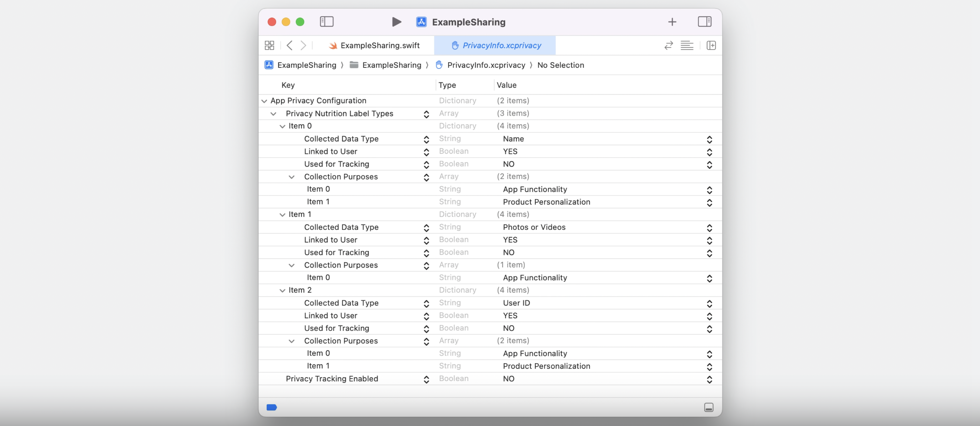The width and height of the screenshot is (980, 426).
Task: Run the ExampleSharing scheme with Play
Action: coord(396,22)
